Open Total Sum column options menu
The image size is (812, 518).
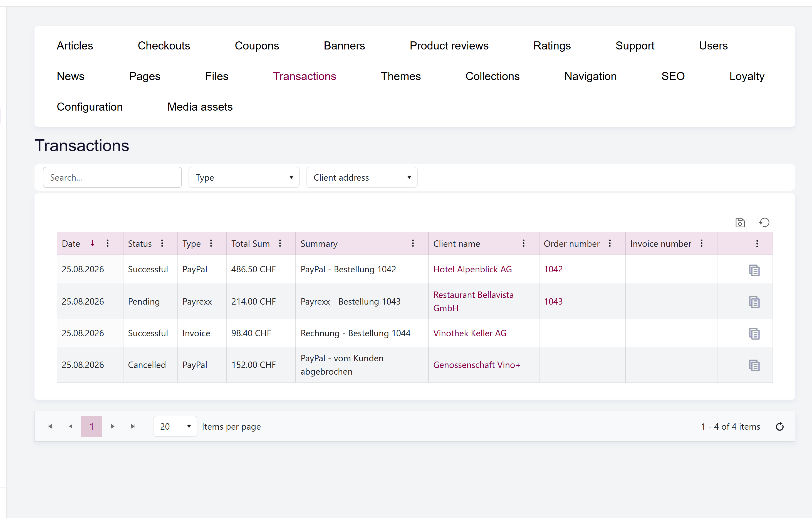pos(280,243)
